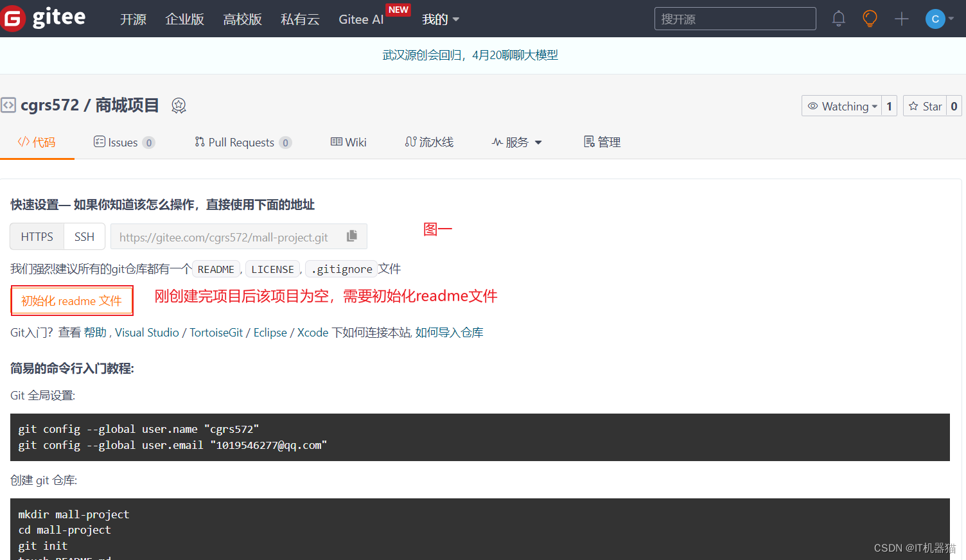Image resolution: width=966 pixels, height=560 pixels.
Task: Focus the 搜开源 search box
Action: click(735, 19)
